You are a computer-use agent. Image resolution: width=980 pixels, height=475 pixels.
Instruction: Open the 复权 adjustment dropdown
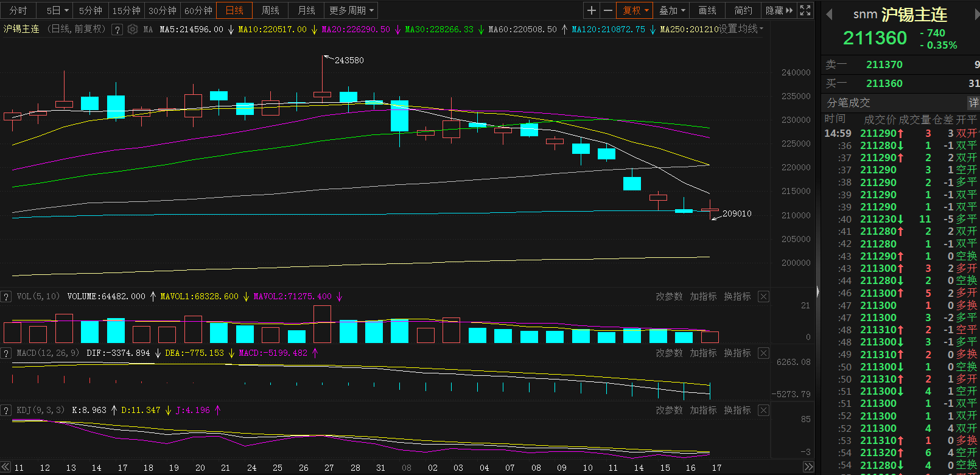[x=635, y=10]
